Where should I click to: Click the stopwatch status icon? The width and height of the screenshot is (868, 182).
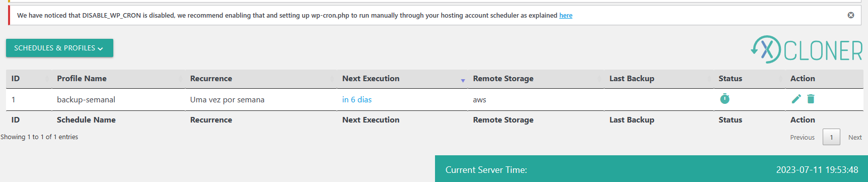(x=725, y=99)
